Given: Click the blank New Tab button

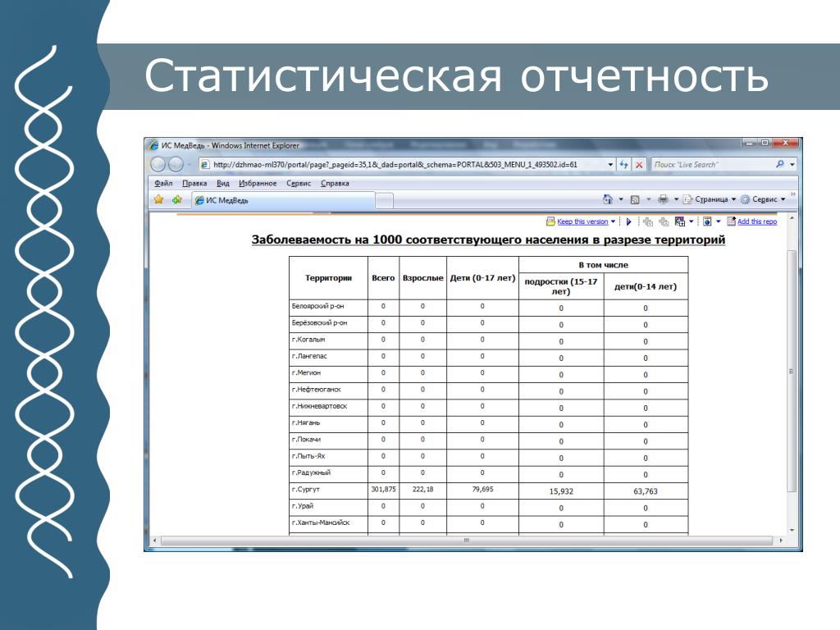Looking at the screenshot, I should pos(384,201).
